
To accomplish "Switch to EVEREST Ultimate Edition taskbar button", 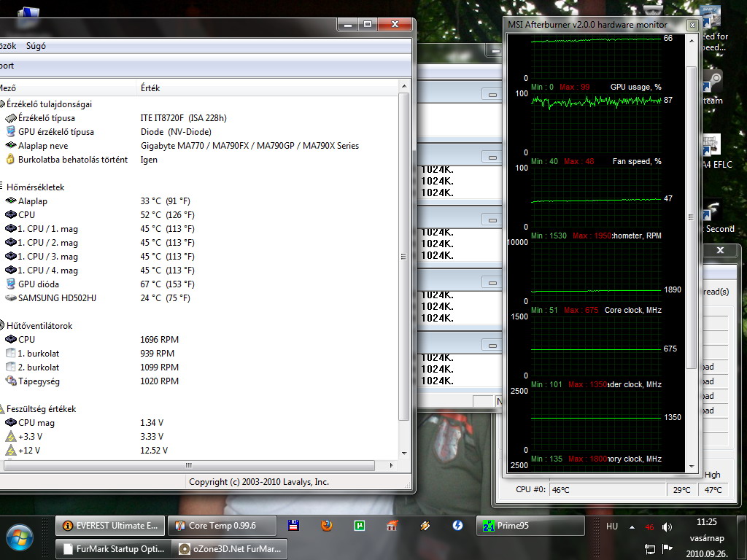I will click(x=110, y=526).
